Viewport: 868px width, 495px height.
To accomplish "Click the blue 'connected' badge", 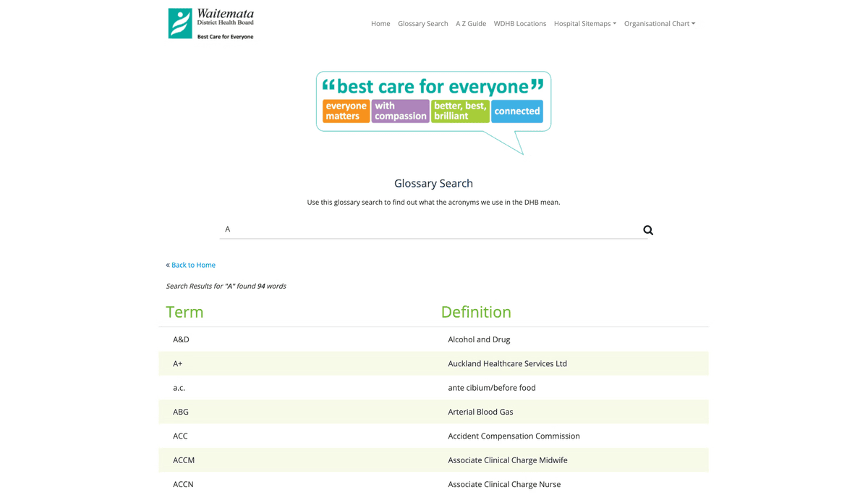I will pyautogui.click(x=517, y=111).
